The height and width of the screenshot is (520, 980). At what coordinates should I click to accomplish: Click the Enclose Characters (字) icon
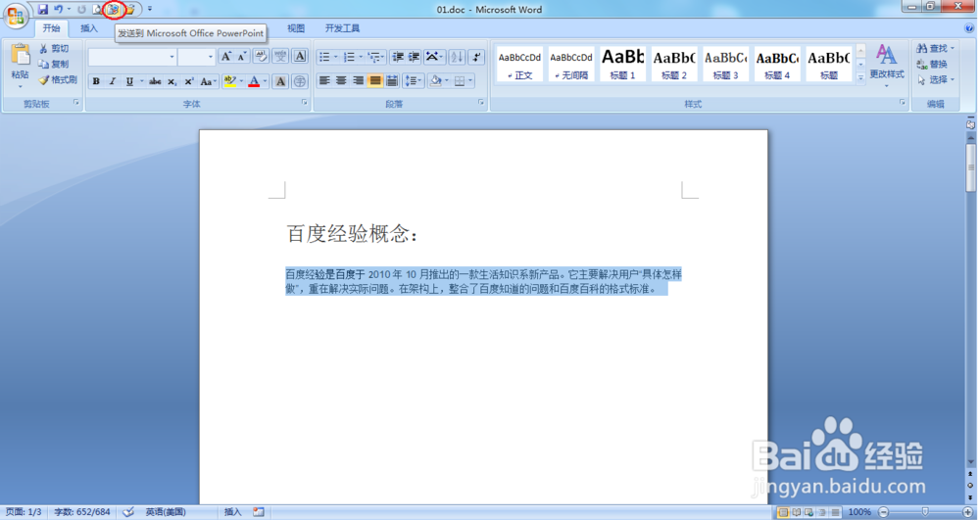click(300, 81)
